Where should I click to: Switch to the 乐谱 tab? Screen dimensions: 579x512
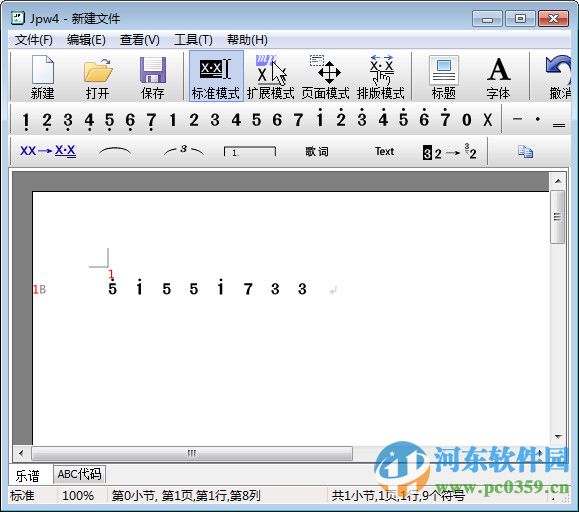tap(28, 475)
